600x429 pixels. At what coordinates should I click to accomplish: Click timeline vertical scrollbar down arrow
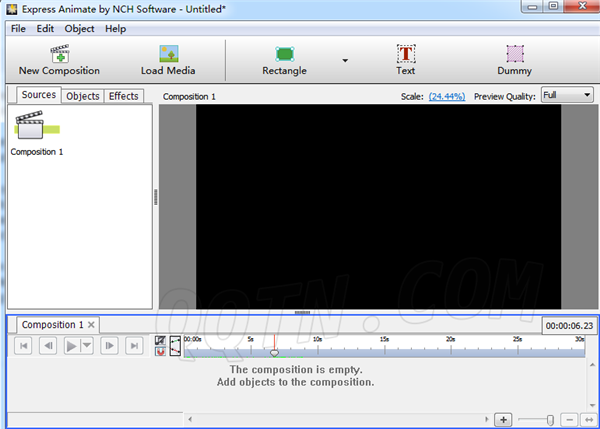(x=592, y=406)
